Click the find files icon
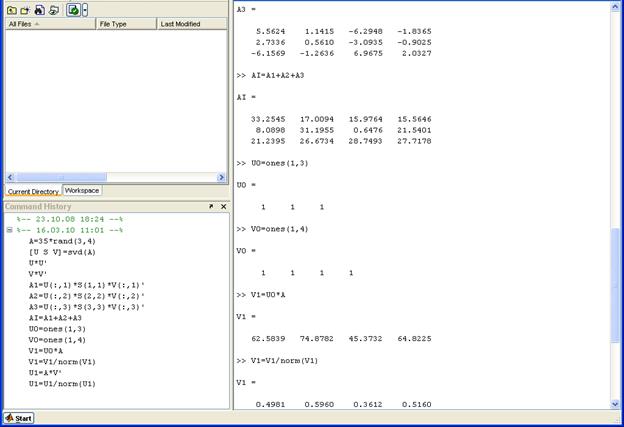 click(39, 9)
